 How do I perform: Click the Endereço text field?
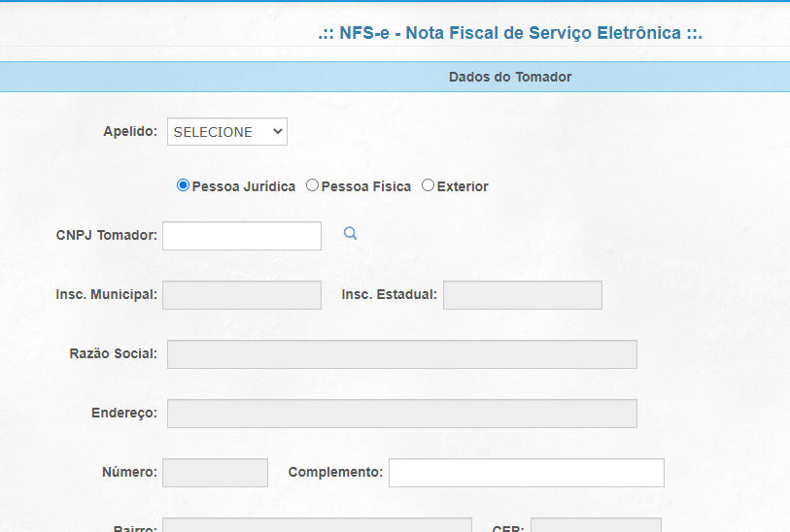(x=401, y=414)
